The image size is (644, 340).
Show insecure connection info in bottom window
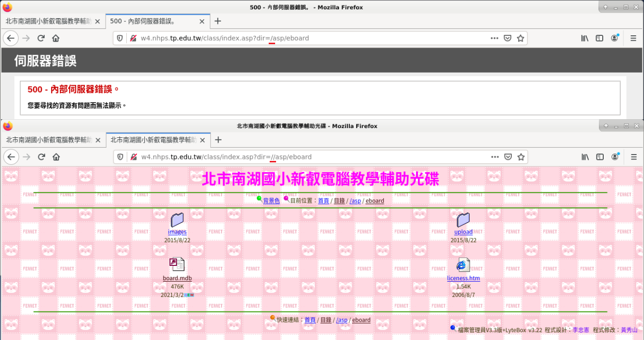(x=133, y=157)
